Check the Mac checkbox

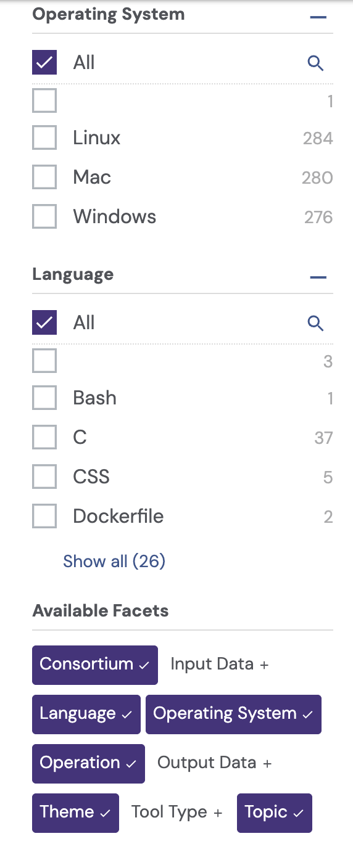(x=44, y=177)
